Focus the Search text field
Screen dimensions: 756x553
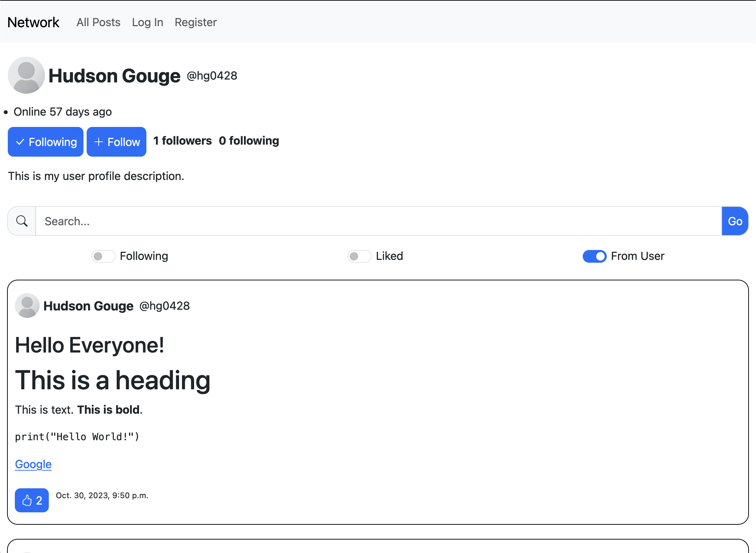tap(378, 221)
